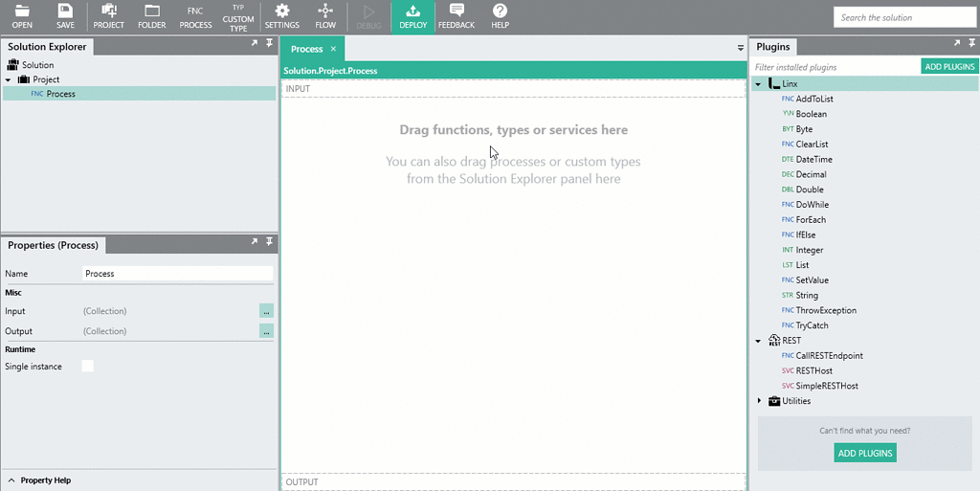Pin the Solution Explorer panel

269,43
